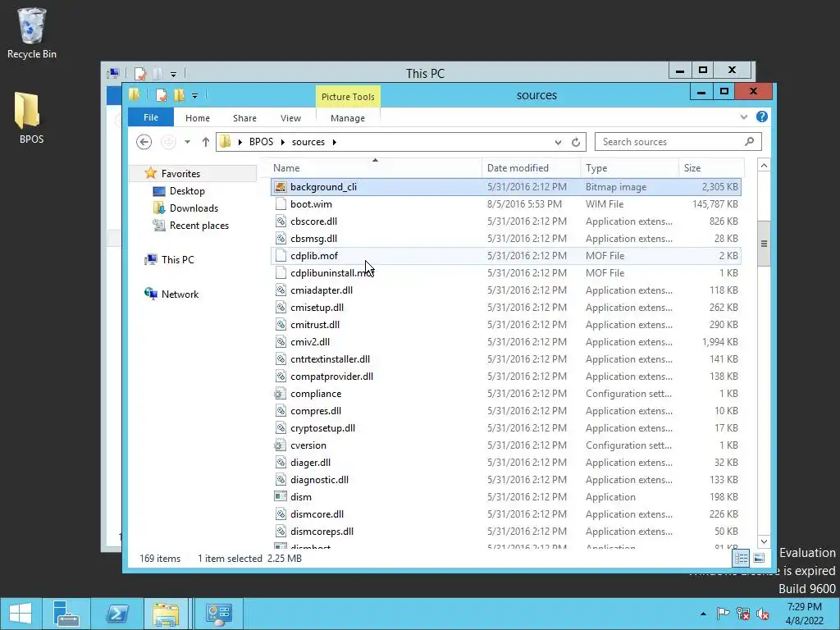This screenshot has height=630, width=840.
Task: Open the address bar history dropdown
Action: tap(558, 142)
